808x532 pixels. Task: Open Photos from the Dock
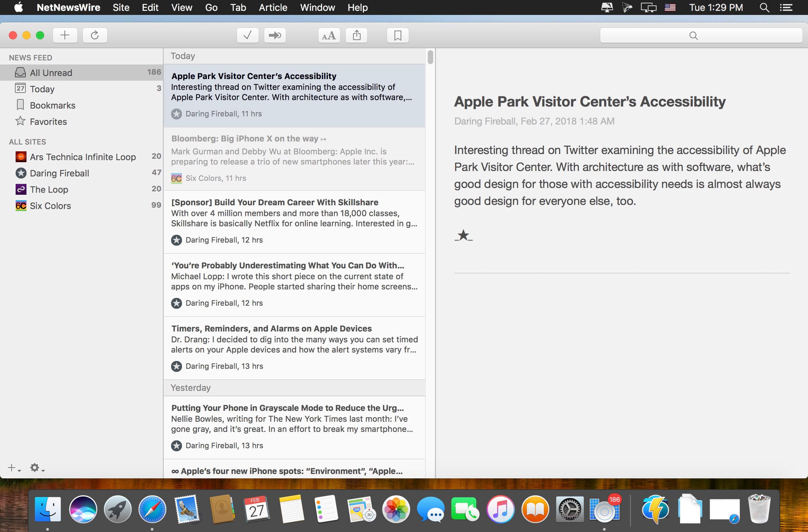(x=396, y=509)
